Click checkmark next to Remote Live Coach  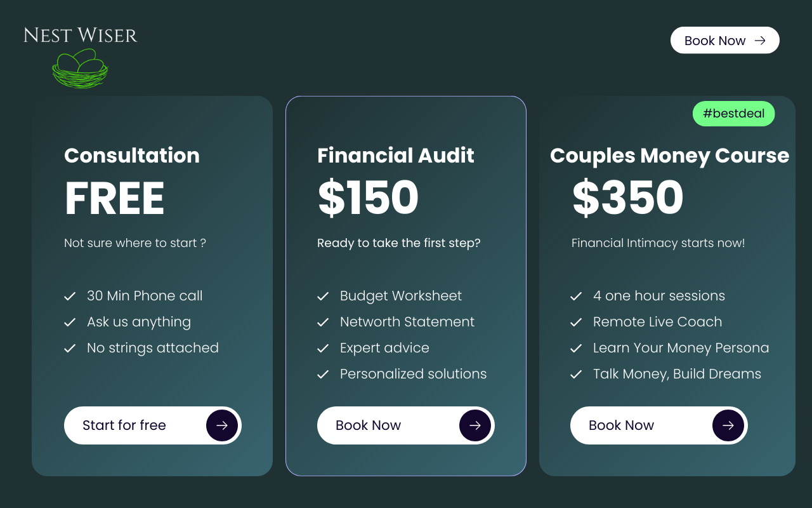[x=576, y=323]
